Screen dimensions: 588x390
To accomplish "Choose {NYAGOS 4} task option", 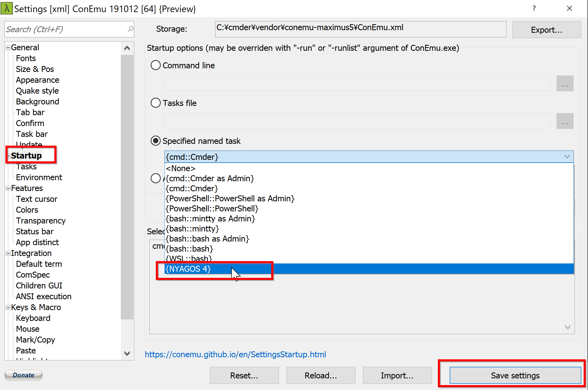I will click(x=369, y=269).
